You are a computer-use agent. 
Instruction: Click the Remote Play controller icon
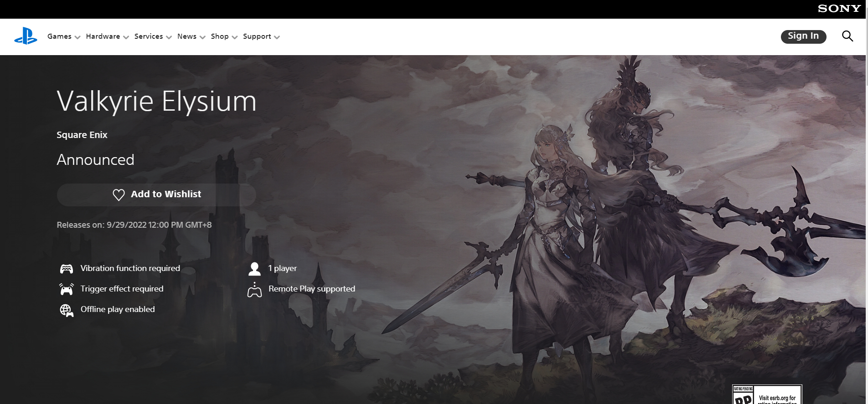(254, 290)
